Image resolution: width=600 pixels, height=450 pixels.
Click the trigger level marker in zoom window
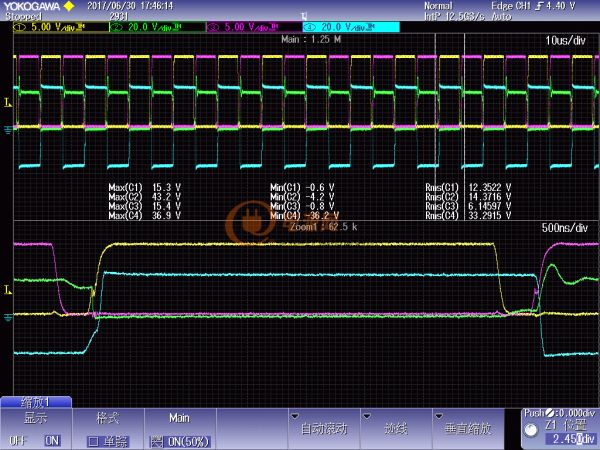(8, 290)
